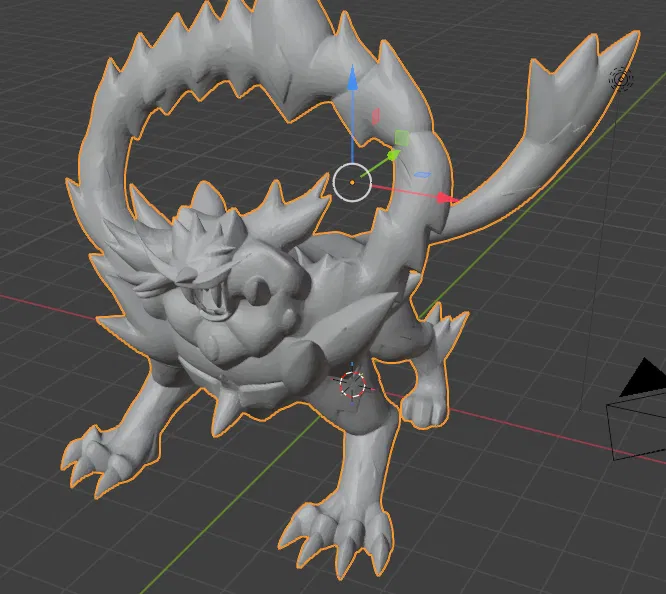This screenshot has width=666, height=594.
Task: Select the point light object in the viewport
Action: tap(621, 79)
